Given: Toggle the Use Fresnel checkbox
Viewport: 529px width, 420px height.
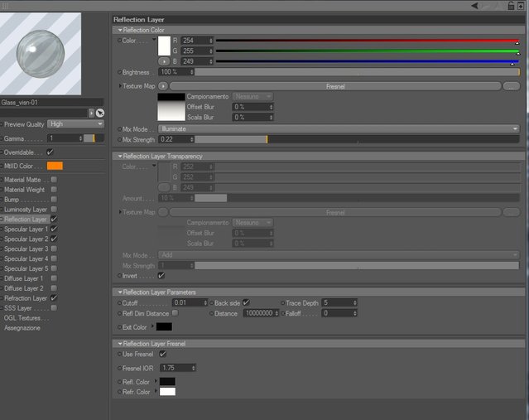Looking at the screenshot, I should coord(162,354).
